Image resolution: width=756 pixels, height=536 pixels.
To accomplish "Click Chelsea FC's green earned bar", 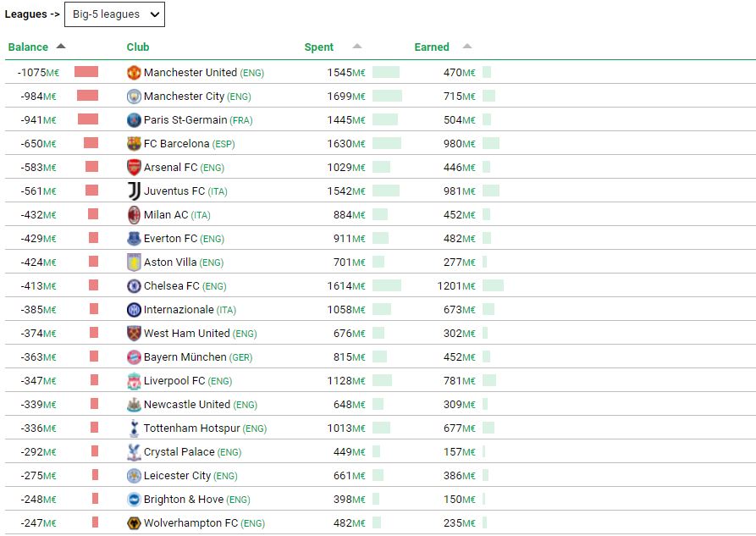I will coord(493,286).
